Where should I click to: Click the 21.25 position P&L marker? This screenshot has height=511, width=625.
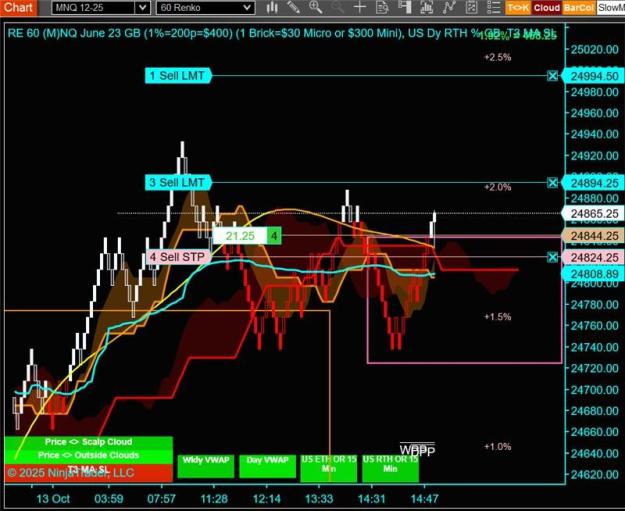tap(240, 236)
